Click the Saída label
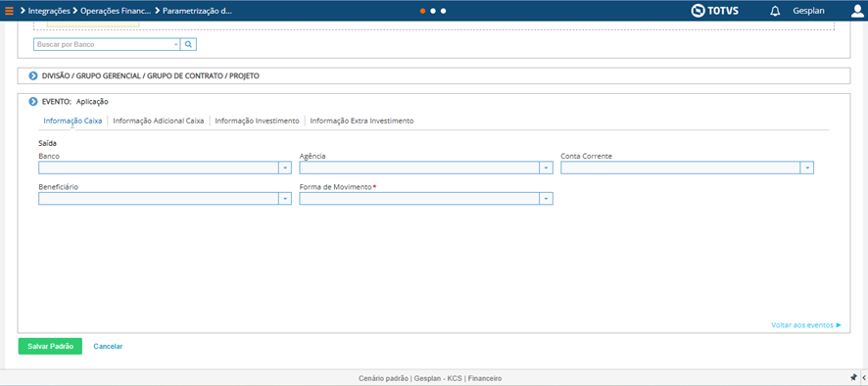Viewport: 868px width, 386px height. [x=48, y=143]
